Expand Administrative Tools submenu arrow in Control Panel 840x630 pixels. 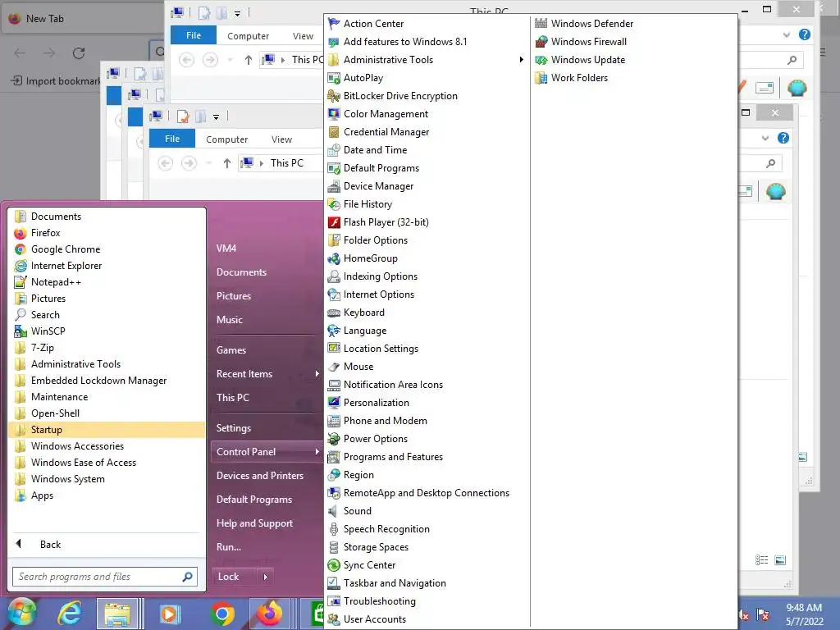point(521,59)
